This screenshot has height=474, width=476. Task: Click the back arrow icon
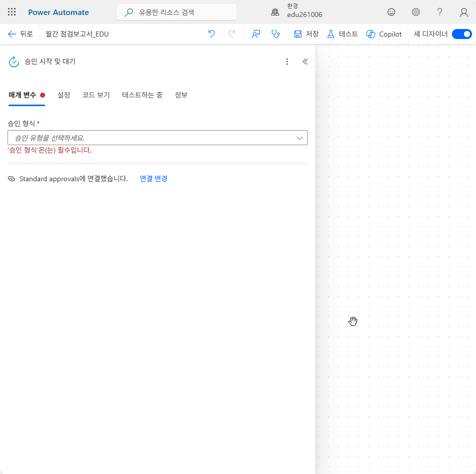point(12,34)
